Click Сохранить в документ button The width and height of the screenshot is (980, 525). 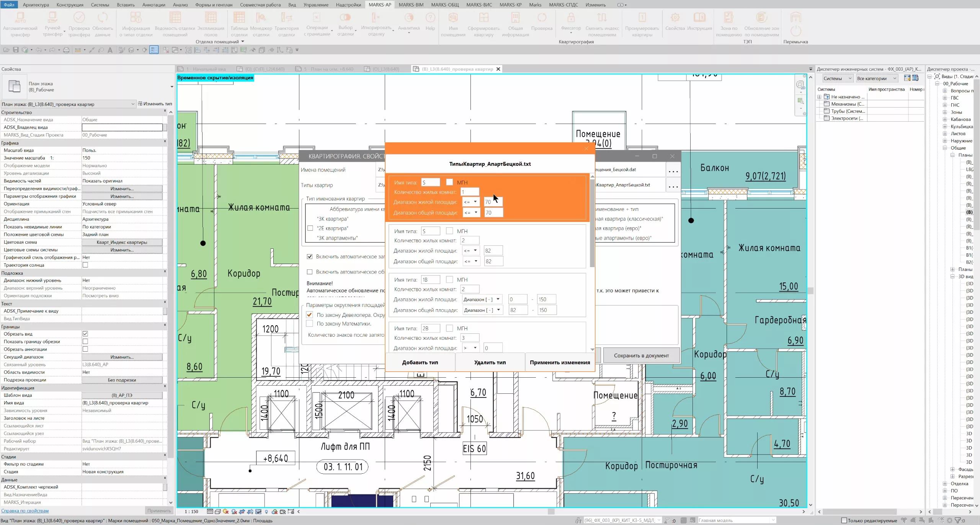[x=641, y=355]
